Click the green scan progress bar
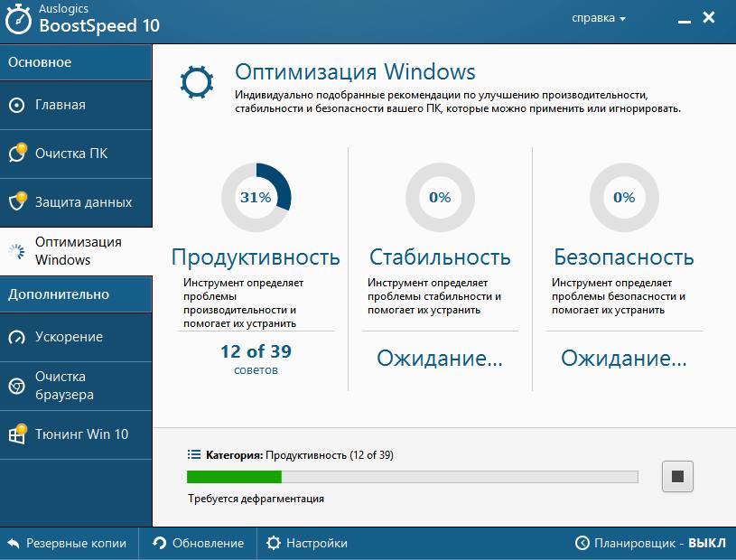The image size is (736, 560). (x=412, y=477)
